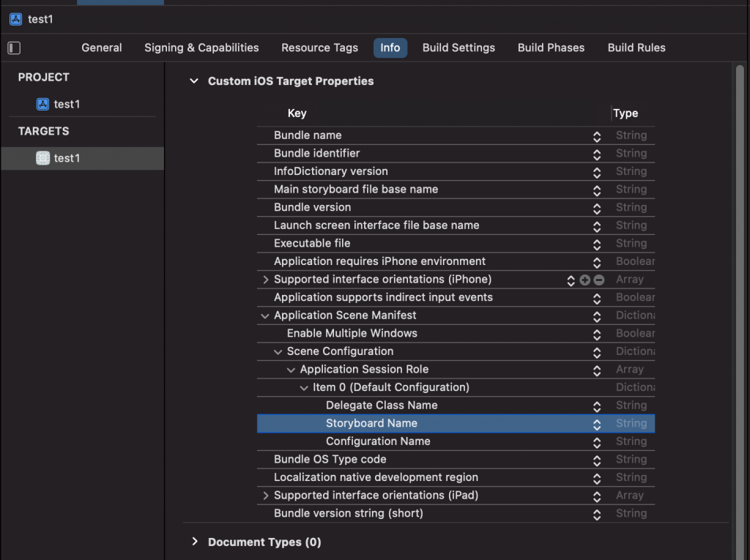
Task: Collapse Custom iOS Target Properties section
Action: [194, 81]
